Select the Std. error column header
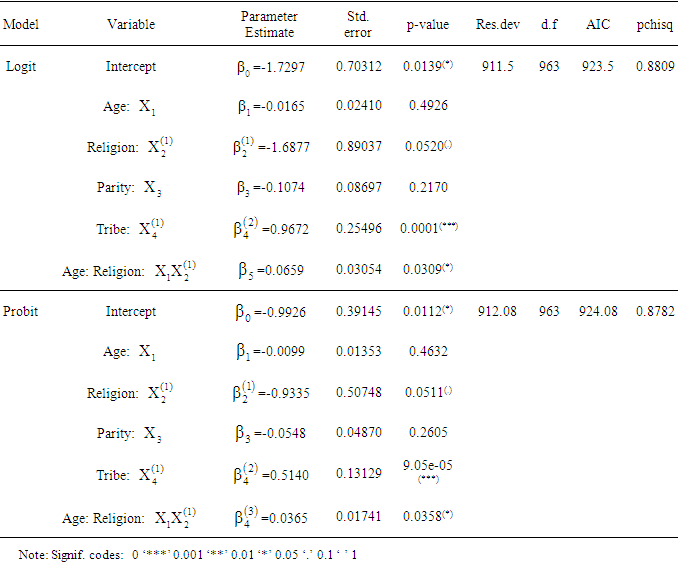Screen dimensions: 678x565 click(357, 24)
